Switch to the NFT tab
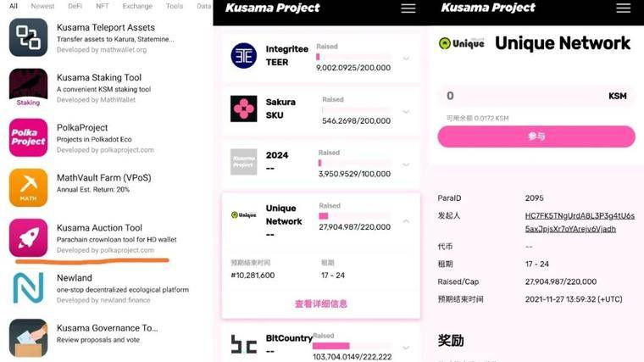Screen dimensions: 644x362 pyautogui.click(x=103, y=6)
